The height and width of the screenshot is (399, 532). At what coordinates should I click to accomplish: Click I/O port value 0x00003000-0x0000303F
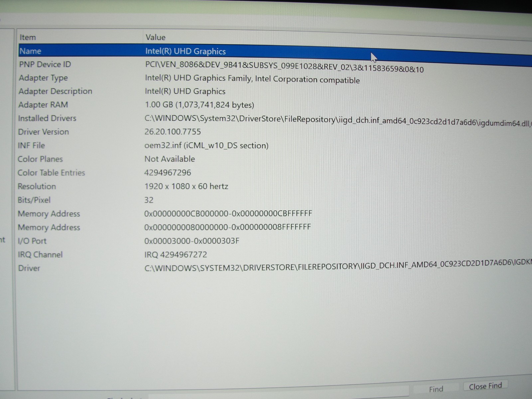pyautogui.click(x=192, y=241)
